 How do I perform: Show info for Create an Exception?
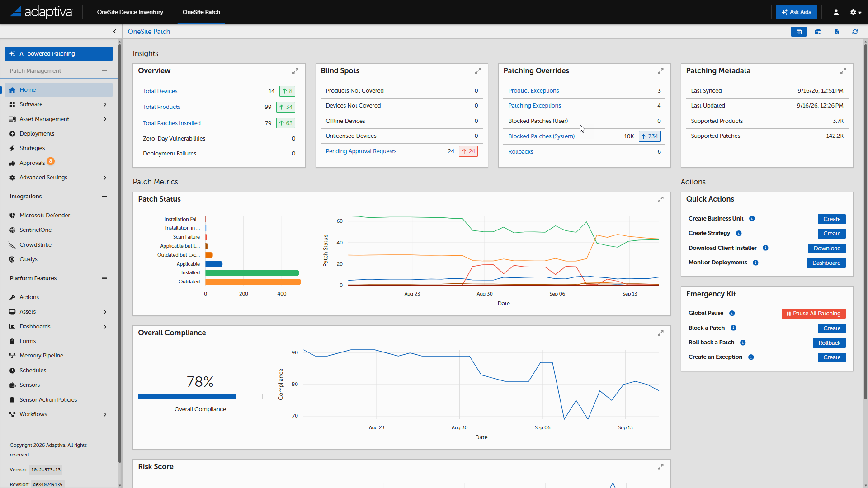tap(751, 357)
